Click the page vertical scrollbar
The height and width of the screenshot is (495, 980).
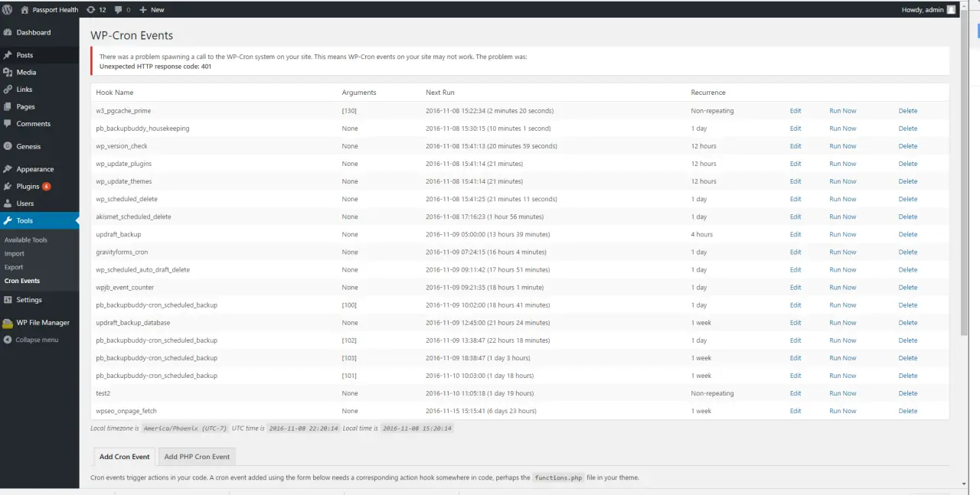pos(964,176)
